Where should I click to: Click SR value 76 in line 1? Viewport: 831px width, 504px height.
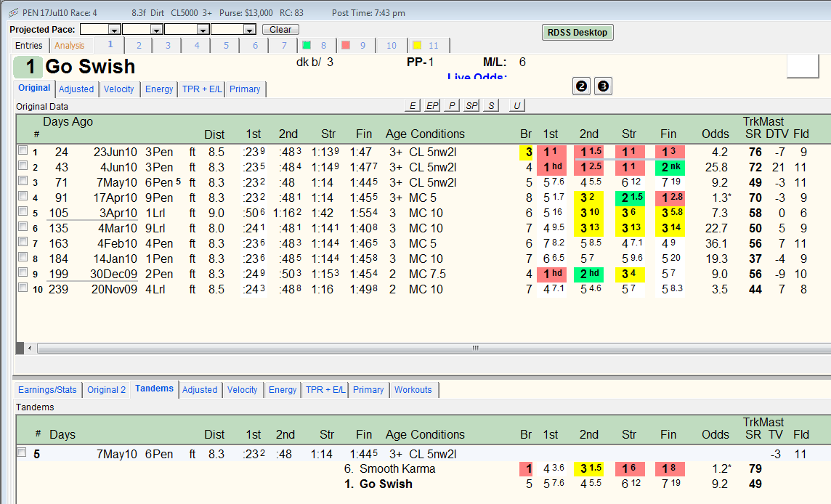click(x=755, y=152)
